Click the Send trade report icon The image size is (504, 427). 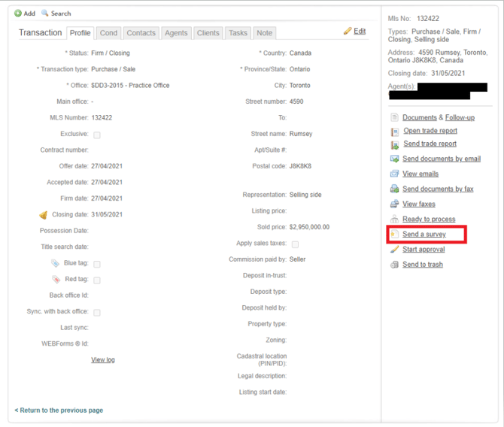(395, 145)
